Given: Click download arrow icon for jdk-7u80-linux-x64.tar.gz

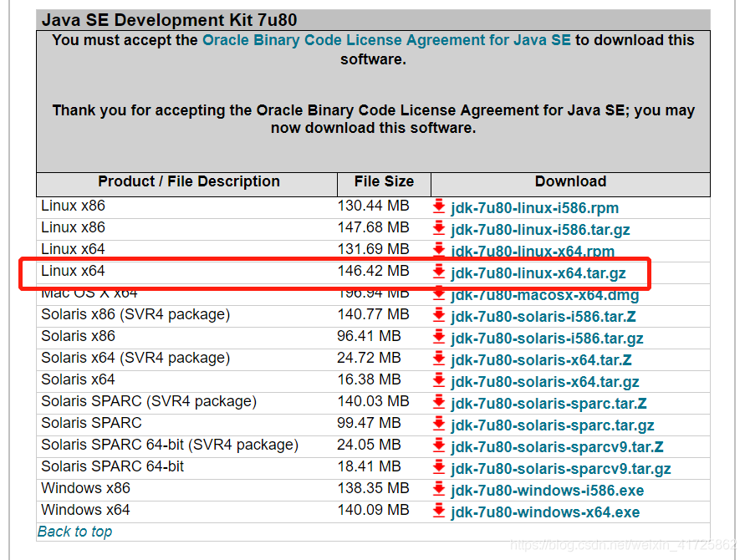Looking at the screenshot, I should (438, 272).
